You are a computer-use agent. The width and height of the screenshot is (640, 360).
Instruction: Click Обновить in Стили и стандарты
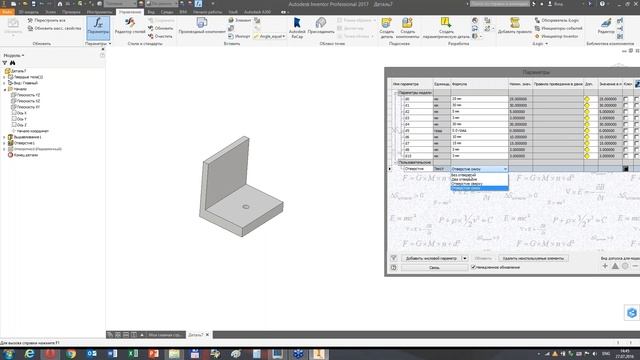pyautogui.click(x=160, y=28)
